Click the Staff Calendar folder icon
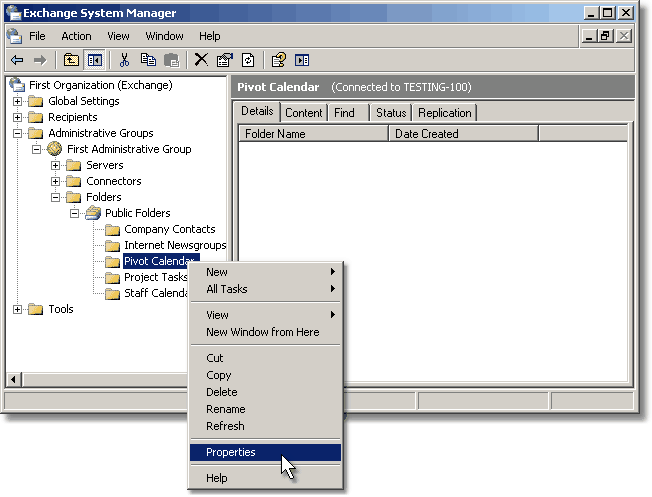This screenshot has width=652, height=497. coord(112,294)
